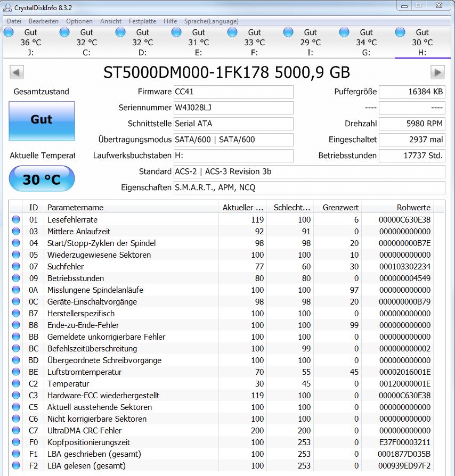Select drive I: status icon

click(x=288, y=32)
